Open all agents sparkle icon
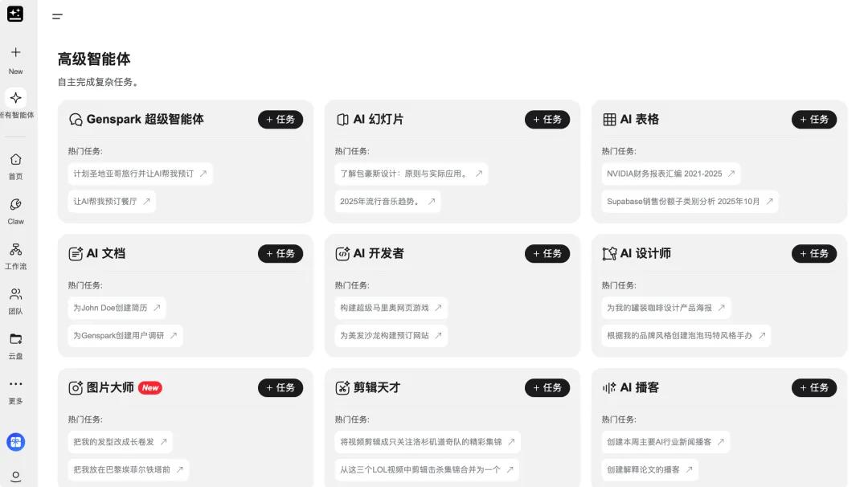This screenshot has height=487, width=868. click(x=15, y=98)
